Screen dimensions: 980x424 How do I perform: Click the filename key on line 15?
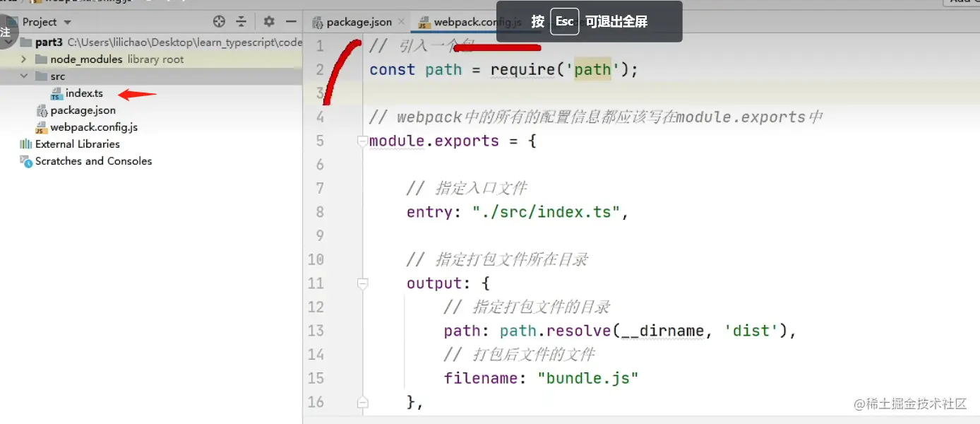[482, 378]
